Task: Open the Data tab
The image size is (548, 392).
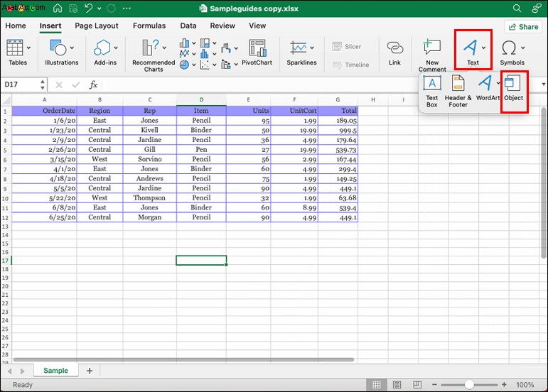Action: point(188,26)
